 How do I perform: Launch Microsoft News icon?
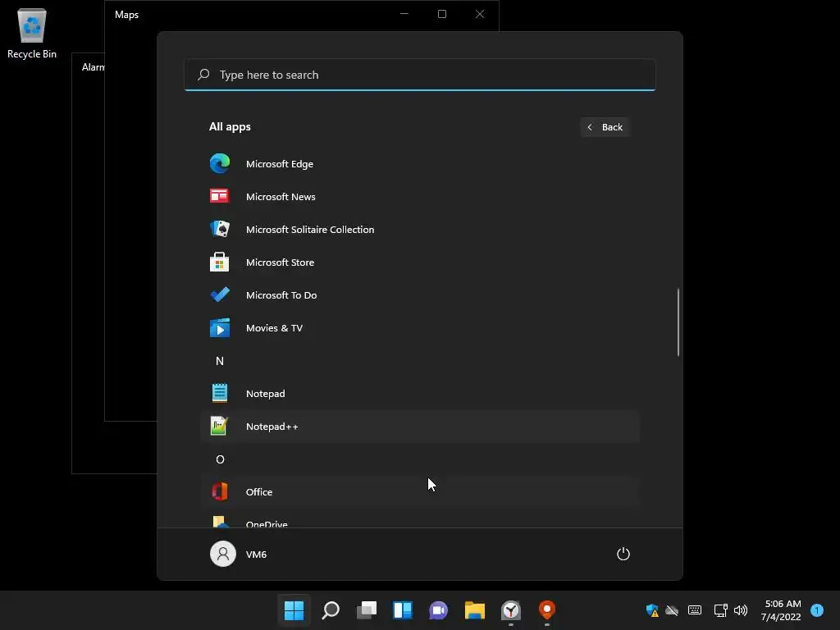pos(220,196)
